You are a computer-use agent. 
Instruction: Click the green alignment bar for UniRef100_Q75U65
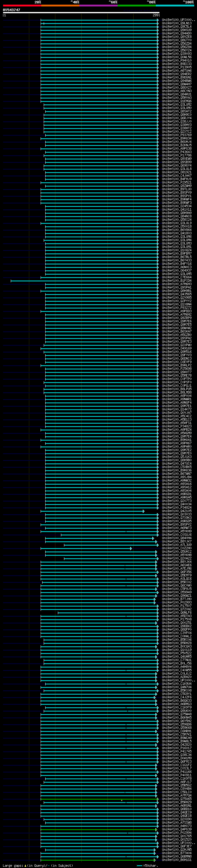click(x=100, y=799)
